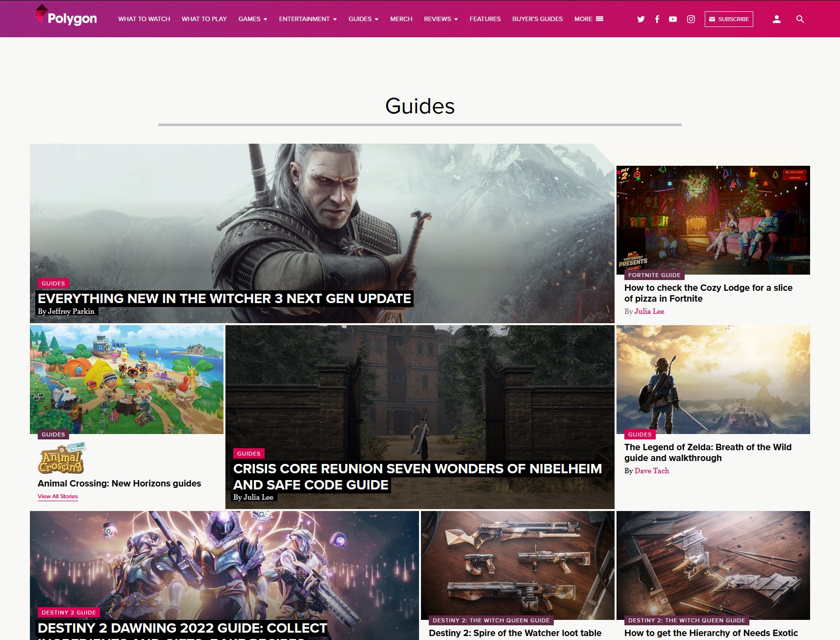The height and width of the screenshot is (640, 840).
Task: Open Crisis Core Seven Wonders of Nibelheim guide
Action: (x=417, y=477)
